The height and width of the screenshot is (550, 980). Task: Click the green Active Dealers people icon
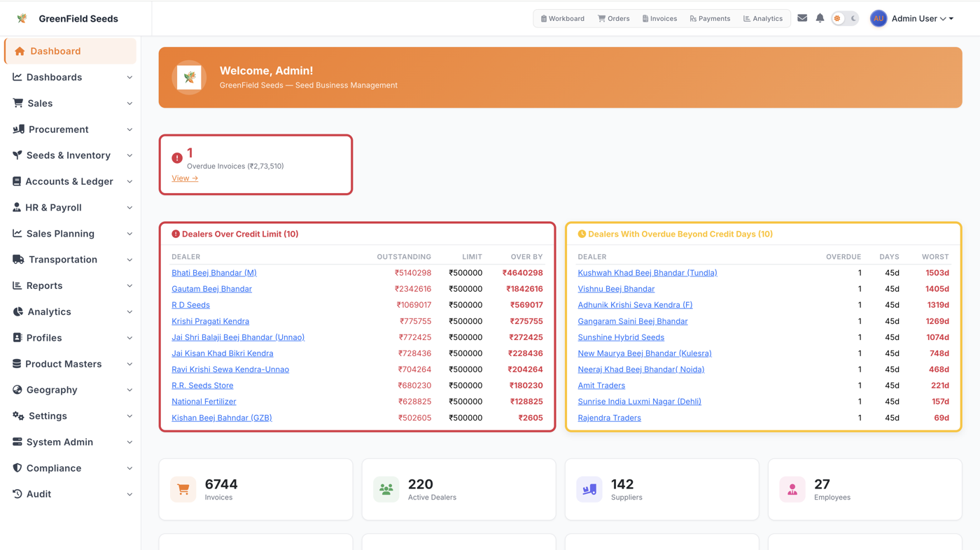(x=386, y=489)
